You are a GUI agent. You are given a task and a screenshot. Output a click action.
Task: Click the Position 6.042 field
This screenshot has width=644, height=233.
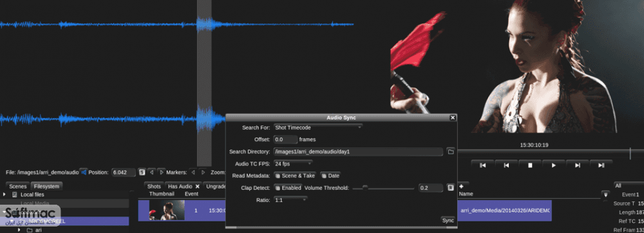click(x=124, y=172)
